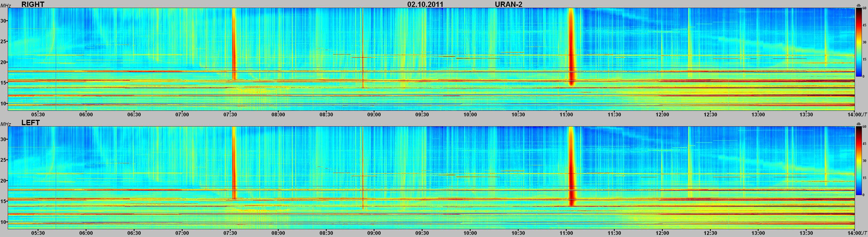This screenshot has width=868, height=237.
Task: Click the color scale bar of the RIGHT panel
Action: (859, 43)
